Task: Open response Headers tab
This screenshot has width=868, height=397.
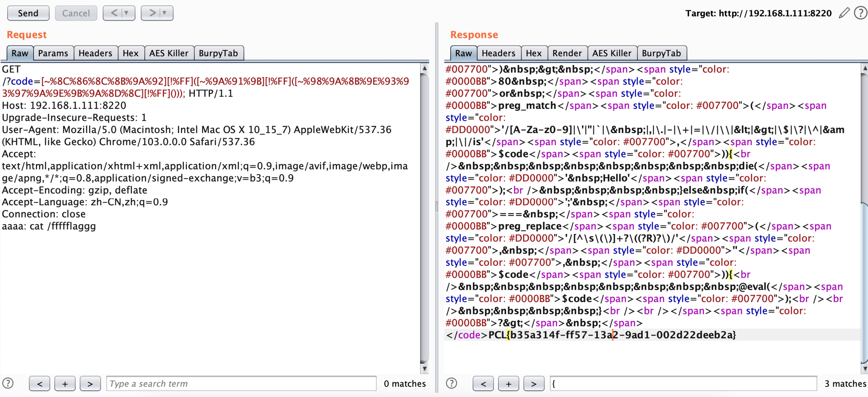Action: (498, 53)
